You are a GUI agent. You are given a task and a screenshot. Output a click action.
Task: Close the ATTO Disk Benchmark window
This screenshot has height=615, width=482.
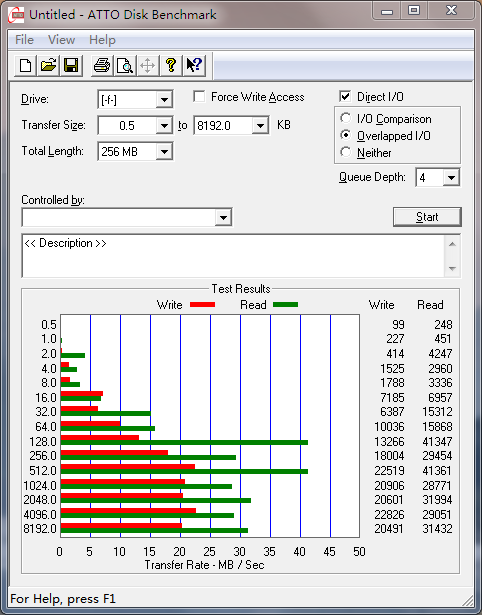pyautogui.click(x=451, y=11)
